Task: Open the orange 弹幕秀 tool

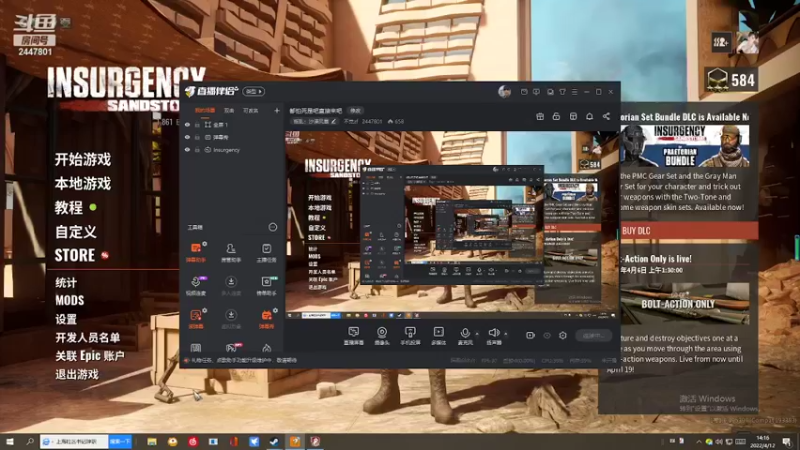Action: coord(266,319)
